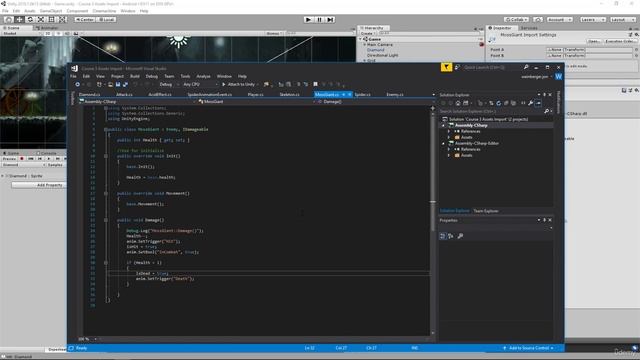Screen dimensions: 640x360
Task: Open Unity Layers dropdown
Action: (592, 20)
